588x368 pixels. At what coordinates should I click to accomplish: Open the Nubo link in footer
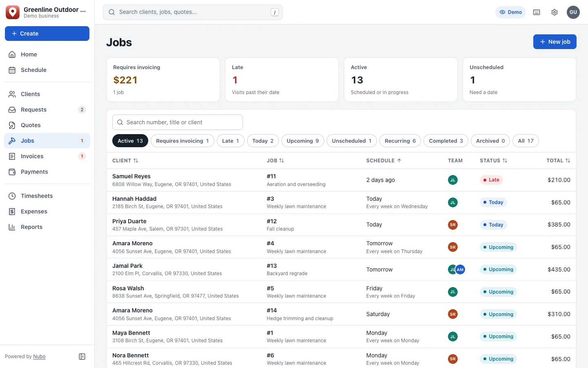(x=39, y=357)
